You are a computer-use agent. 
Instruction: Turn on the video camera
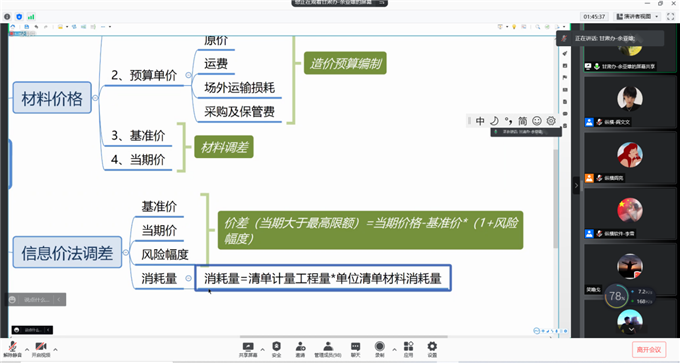[x=41, y=349]
